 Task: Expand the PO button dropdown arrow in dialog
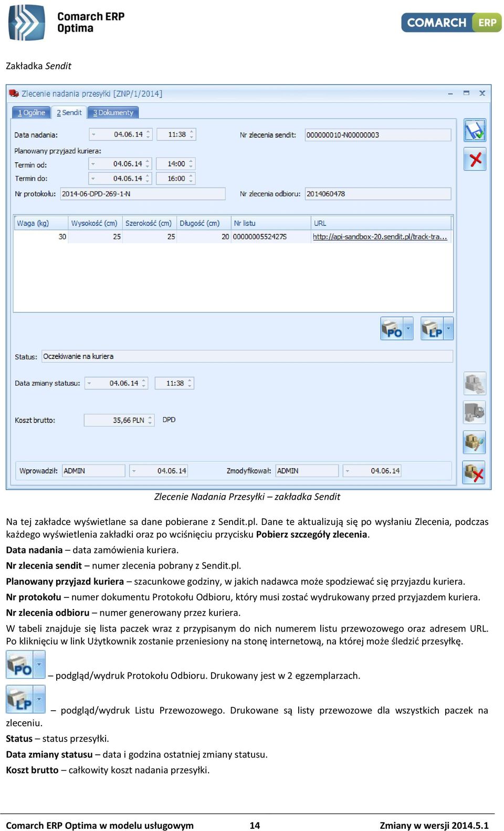coord(408,329)
